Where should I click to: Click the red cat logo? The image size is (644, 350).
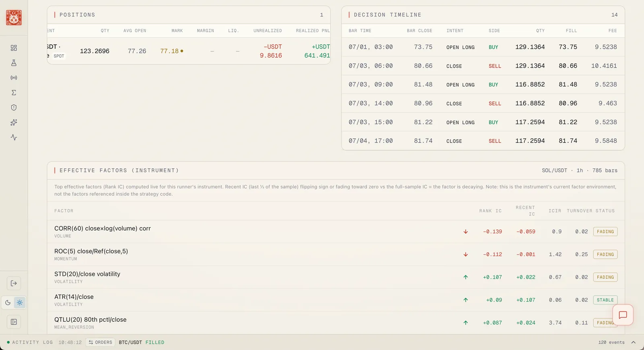tap(14, 18)
